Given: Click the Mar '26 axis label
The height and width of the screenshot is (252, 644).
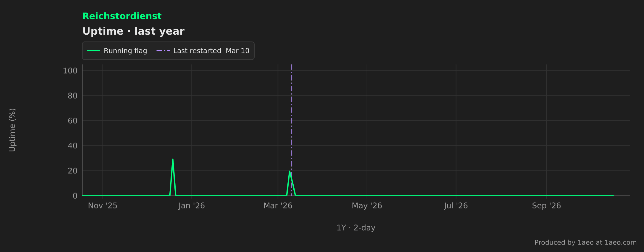Looking at the screenshot, I should tap(278, 206).
